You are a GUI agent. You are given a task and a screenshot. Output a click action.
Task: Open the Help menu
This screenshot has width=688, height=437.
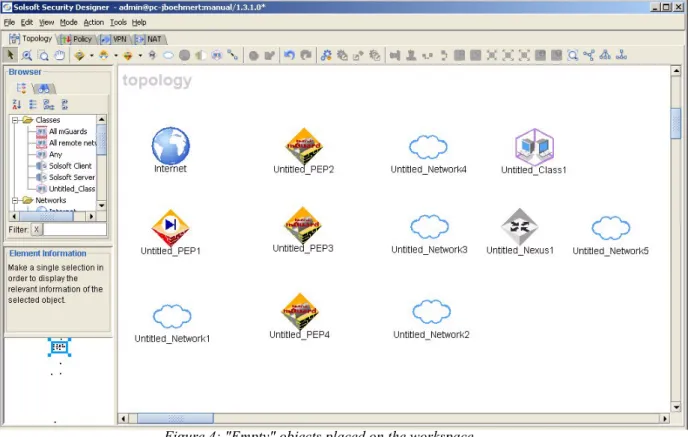(139, 22)
